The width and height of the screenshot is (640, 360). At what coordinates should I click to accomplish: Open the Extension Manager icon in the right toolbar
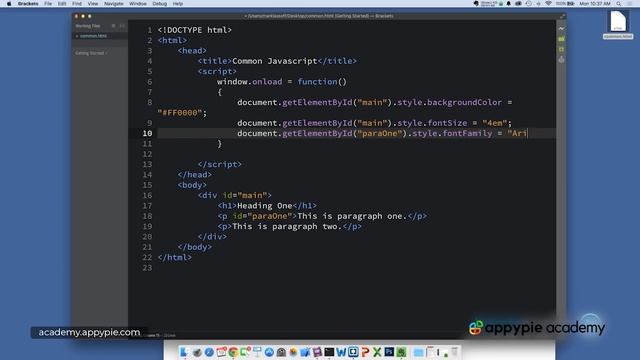click(561, 39)
